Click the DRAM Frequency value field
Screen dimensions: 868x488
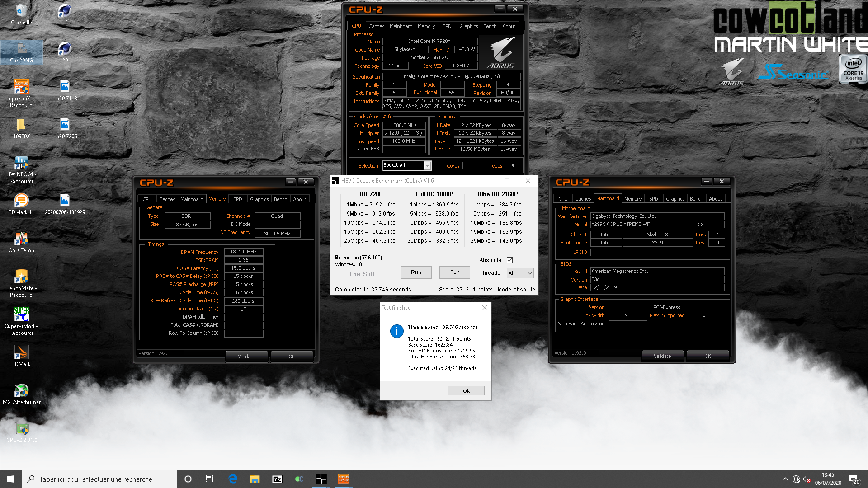pos(243,252)
